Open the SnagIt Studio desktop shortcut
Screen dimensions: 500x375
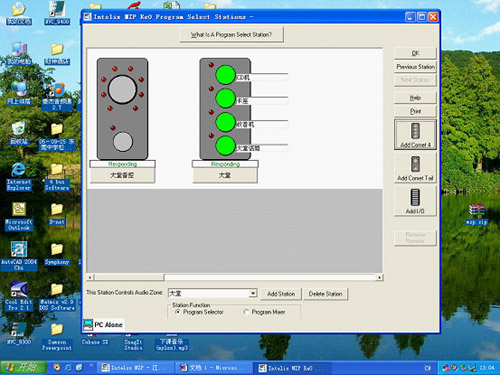[133, 342]
